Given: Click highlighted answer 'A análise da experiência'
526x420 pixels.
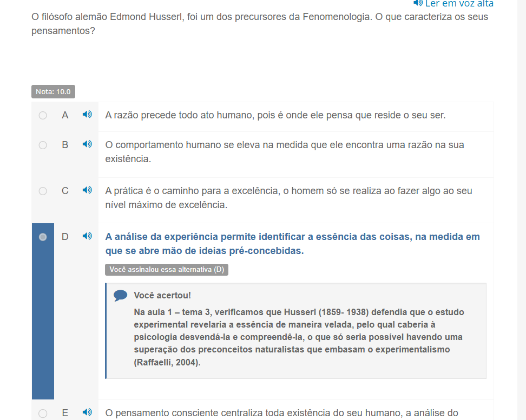Looking at the screenshot, I should 293,244.
